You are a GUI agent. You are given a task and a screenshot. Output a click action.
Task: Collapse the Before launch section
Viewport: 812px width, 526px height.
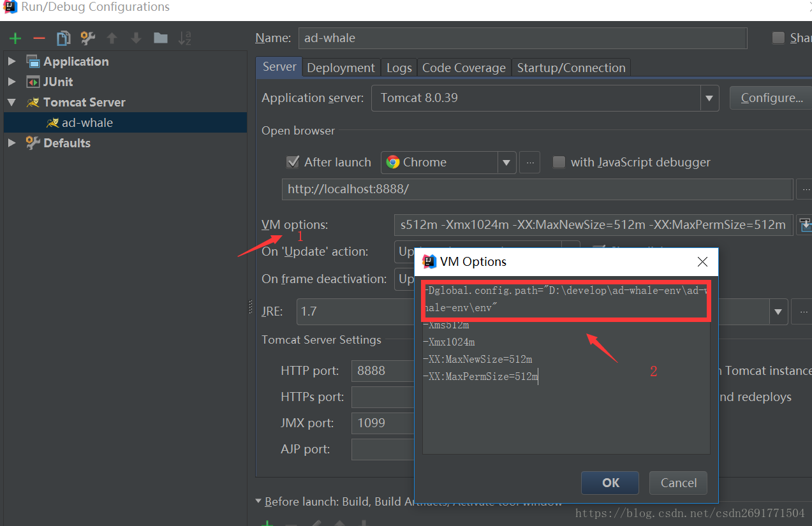[x=259, y=502]
